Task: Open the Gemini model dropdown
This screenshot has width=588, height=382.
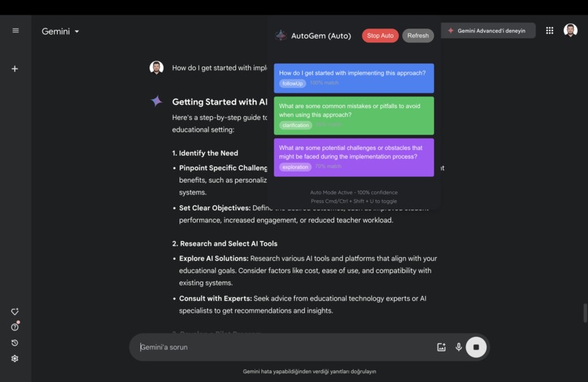Action: point(61,31)
